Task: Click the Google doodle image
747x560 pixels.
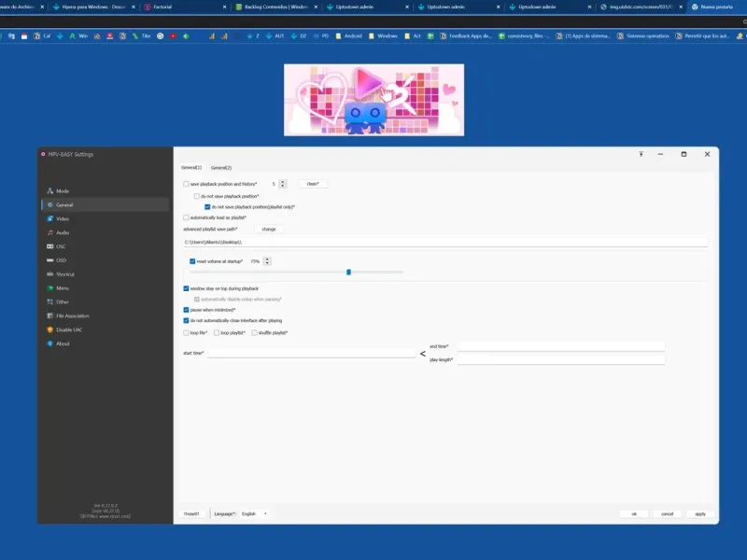Action: click(374, 100)
